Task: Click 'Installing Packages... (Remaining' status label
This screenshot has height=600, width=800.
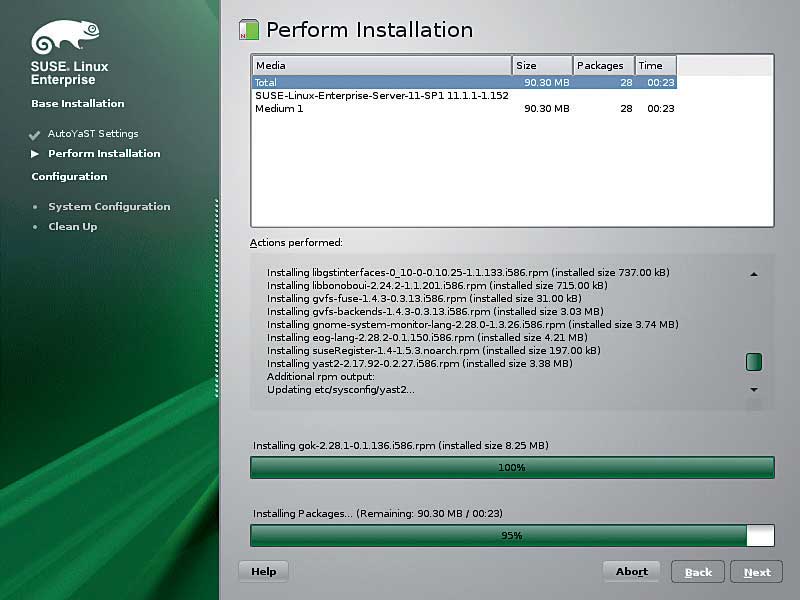Action: (378, 513)
